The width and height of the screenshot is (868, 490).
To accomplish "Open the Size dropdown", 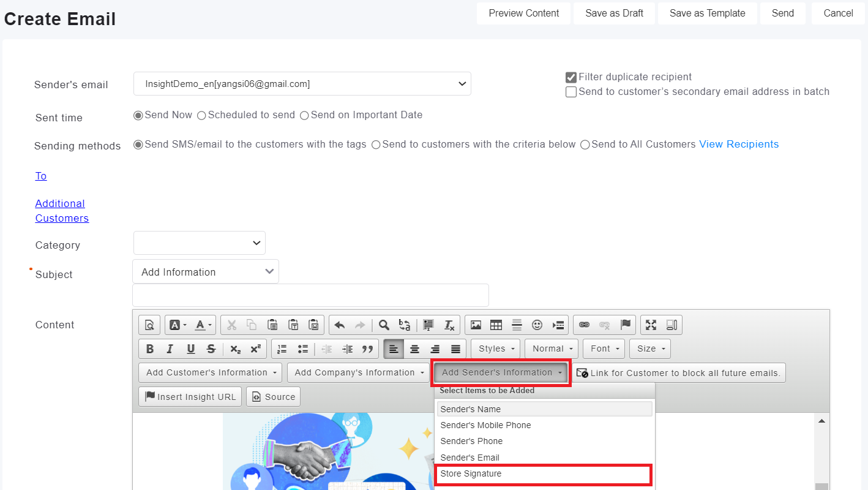I will (650, 349).
